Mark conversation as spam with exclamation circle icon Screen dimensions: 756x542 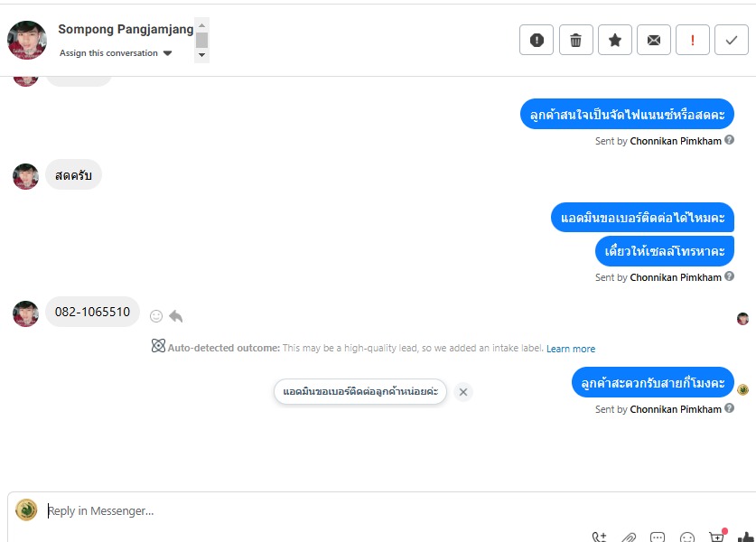[x=537, y=40]
